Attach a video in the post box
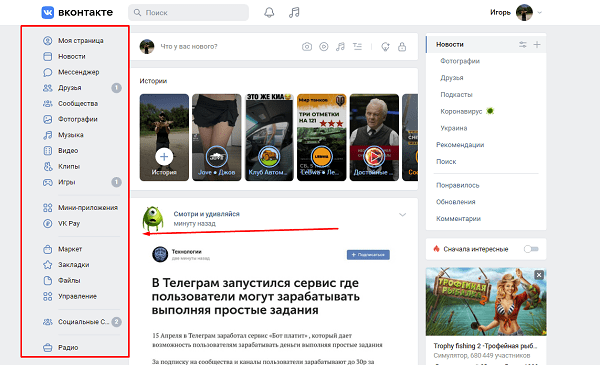This screenshot has width=600, height=365. (x=324, y=47)
